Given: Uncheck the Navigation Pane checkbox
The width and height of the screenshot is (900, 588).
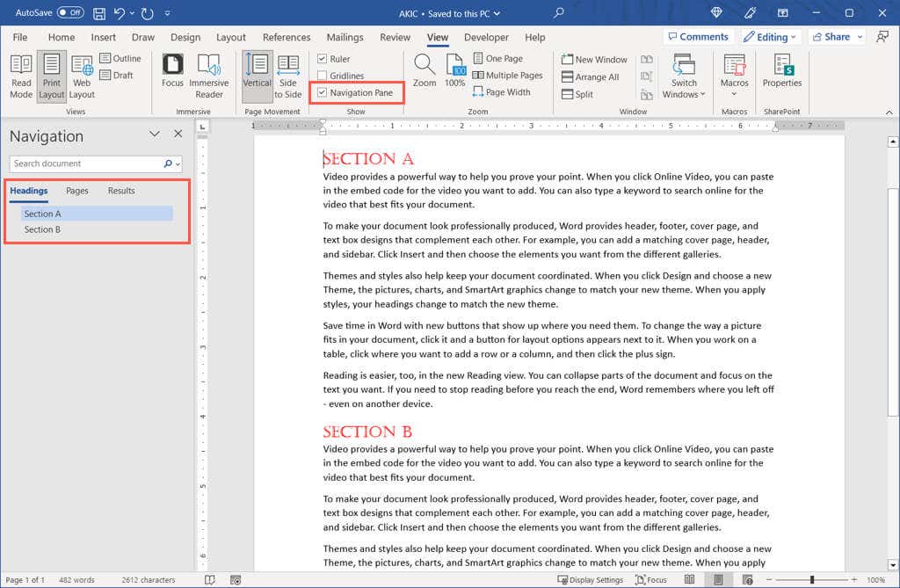Looking at the screenshot, I should point(323,92).
